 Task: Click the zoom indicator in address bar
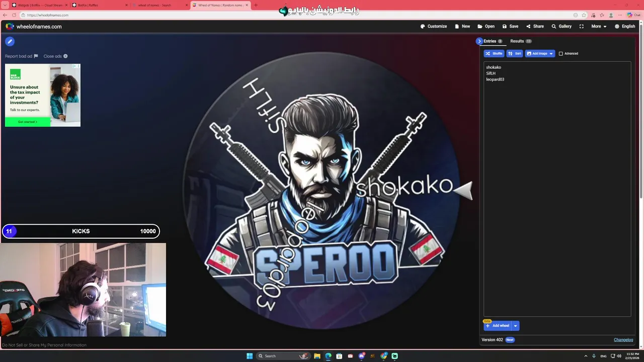576,15
